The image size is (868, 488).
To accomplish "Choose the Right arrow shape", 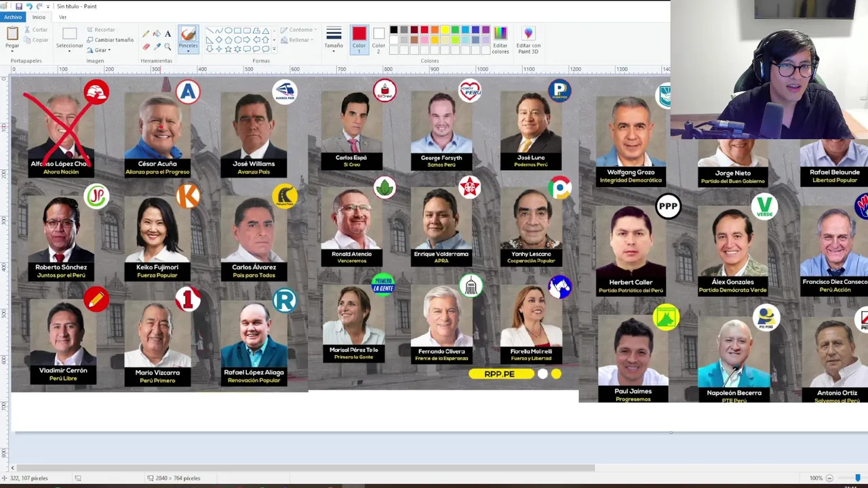I will click(x=247, y=39).
